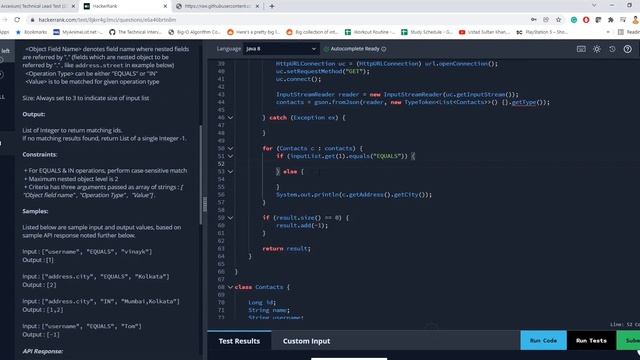Click the blue Run Code button

pyautogui.click(x=543, y=340)
